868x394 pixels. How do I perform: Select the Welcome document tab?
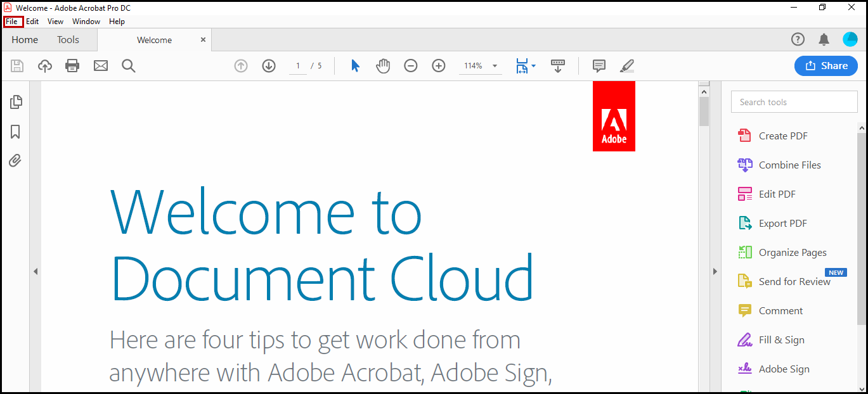pyautogui.click(x=154, y=40)
